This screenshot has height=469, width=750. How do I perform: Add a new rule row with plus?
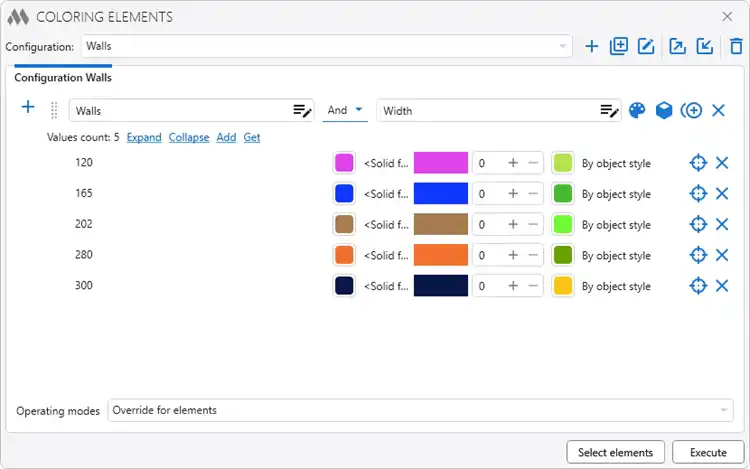28,107
